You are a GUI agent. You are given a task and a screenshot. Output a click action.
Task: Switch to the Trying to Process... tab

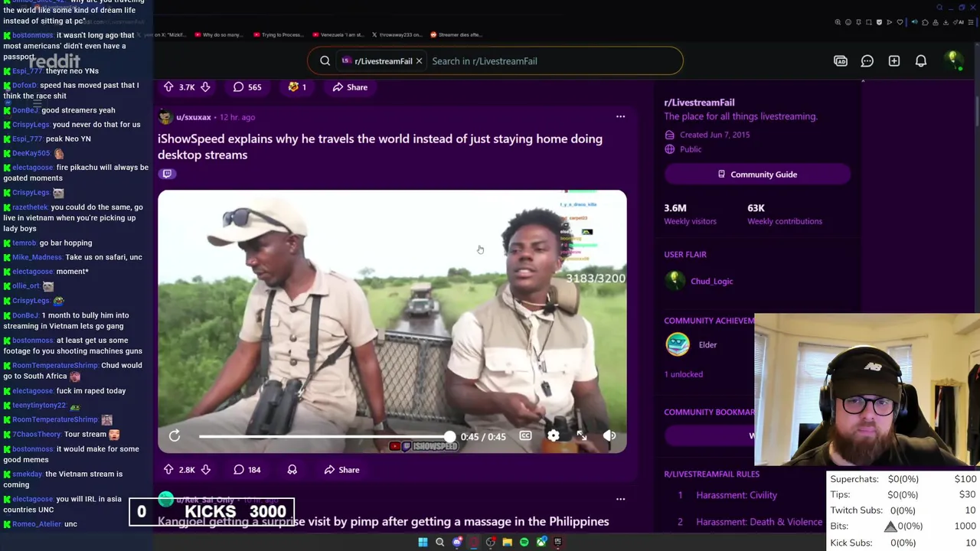[x=279, y=34]
